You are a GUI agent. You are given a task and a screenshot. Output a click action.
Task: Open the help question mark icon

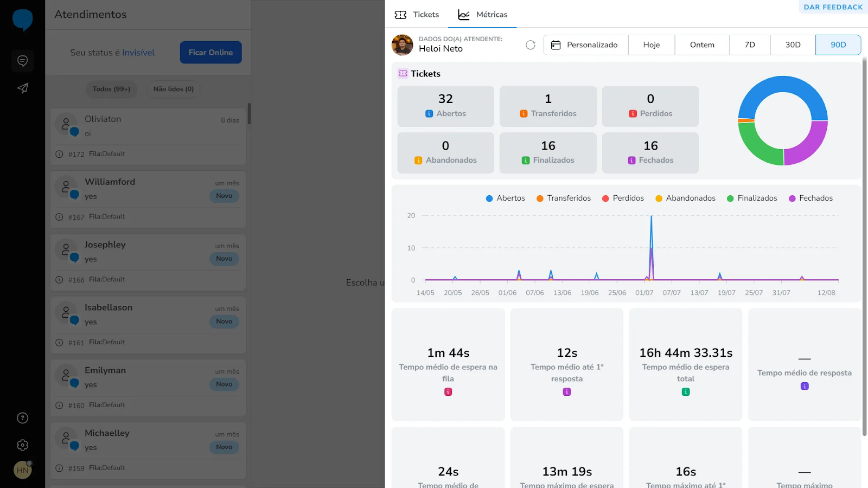click(22, 418)
